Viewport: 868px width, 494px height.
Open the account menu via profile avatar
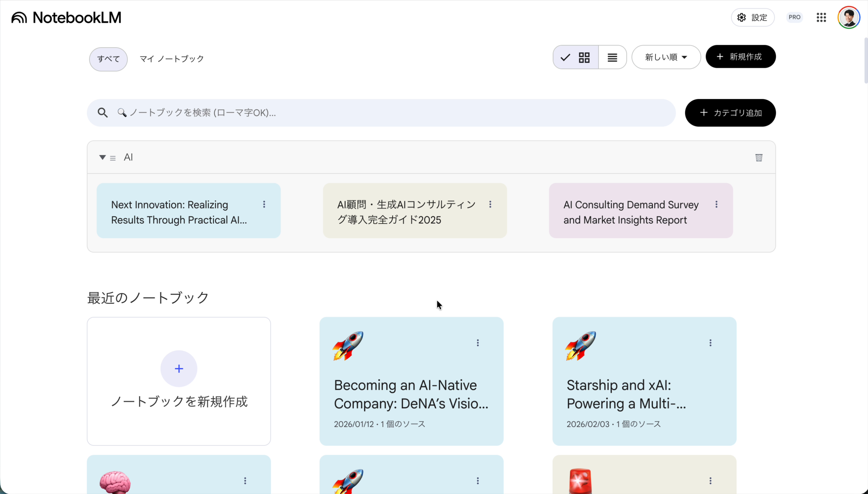coord(849,17)
